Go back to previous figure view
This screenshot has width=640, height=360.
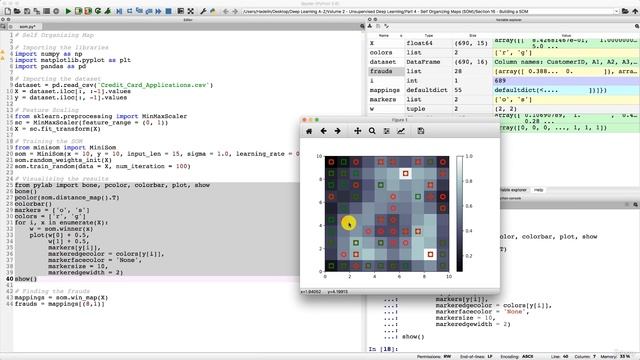323,131
